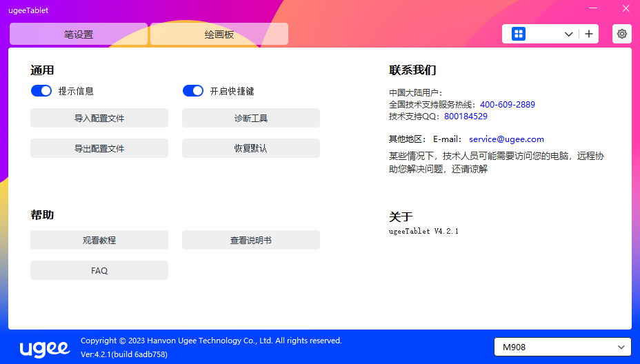Open the FAQ button
Screen dimensions: 640x364
(x=99, y=270)
